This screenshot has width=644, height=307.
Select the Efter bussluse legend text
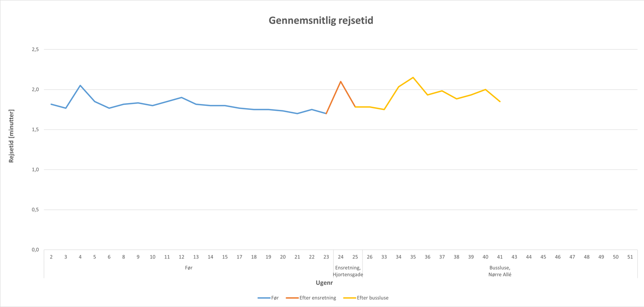tap(372, 298)
